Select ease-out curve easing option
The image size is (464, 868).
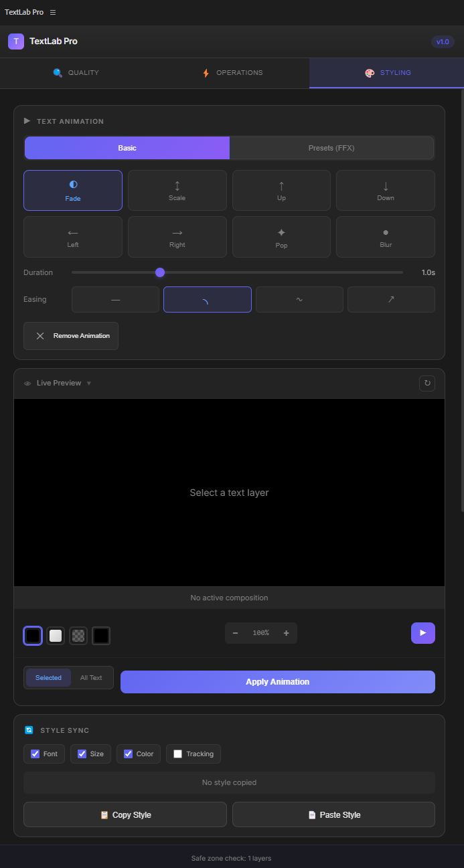pos(208,299)
